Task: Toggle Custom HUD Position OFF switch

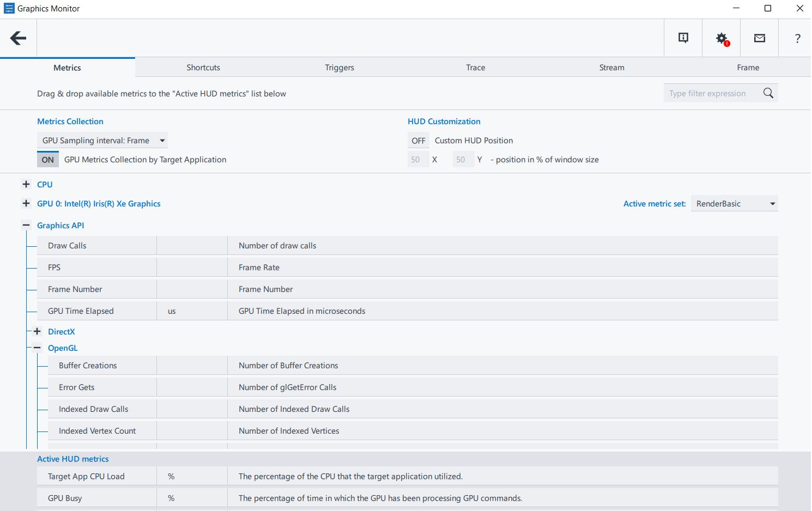Action: coord(419,141)
